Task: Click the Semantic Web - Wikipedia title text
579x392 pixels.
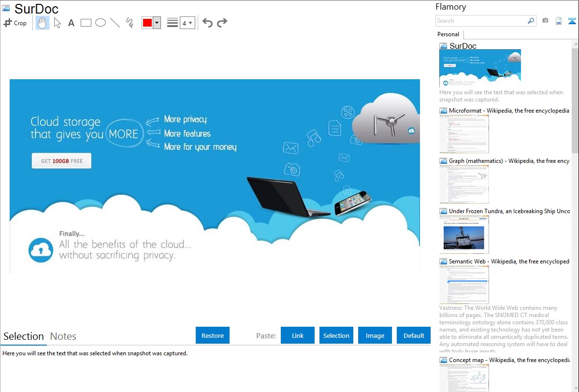Action: (509, 261)
